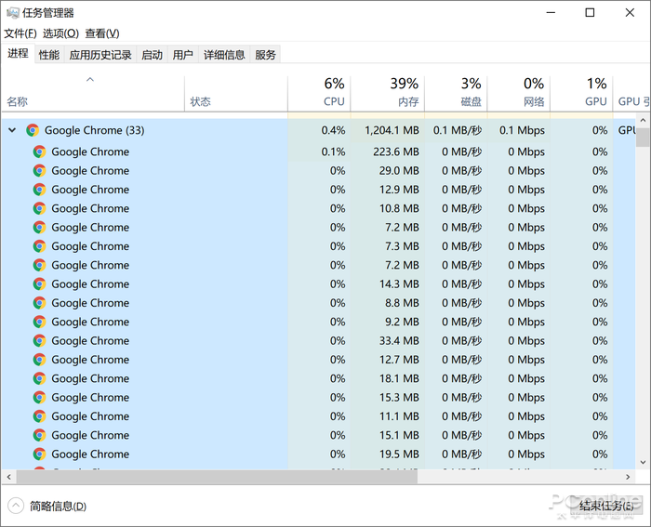The height and width of the screenshot is (527, 651).
Task: Click the Chrome icon in the 8.8 MB row
Action: point(39,303)
